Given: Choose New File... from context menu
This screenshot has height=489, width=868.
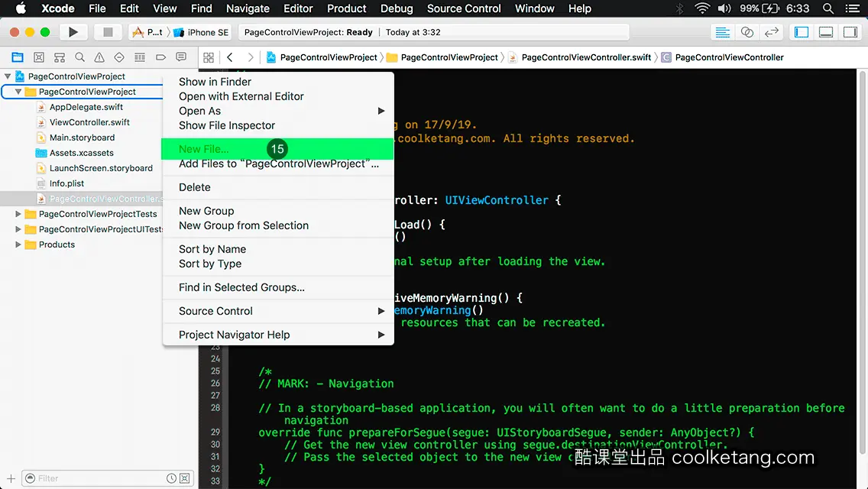Looking at the screenshot, I should 278,149.
